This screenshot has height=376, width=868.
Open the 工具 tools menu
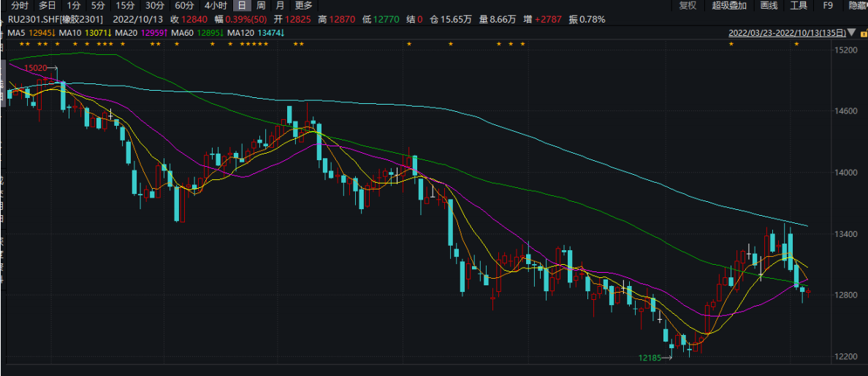click(799, 6)
